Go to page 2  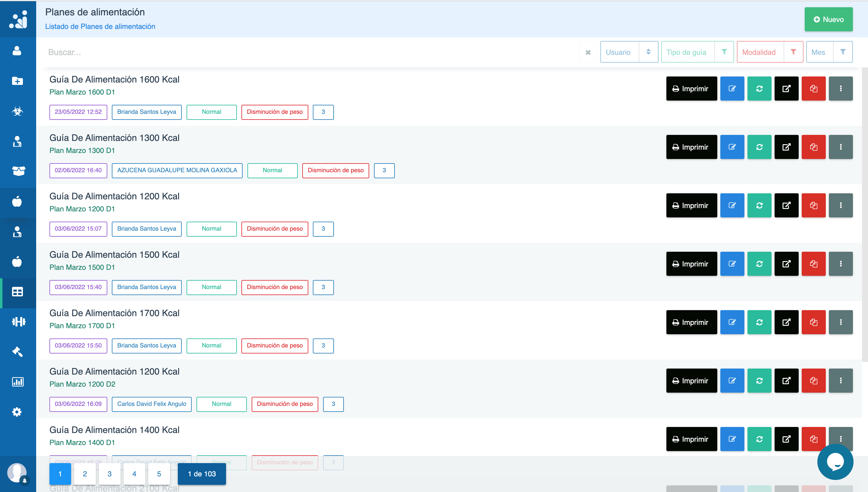pos(85,474)
